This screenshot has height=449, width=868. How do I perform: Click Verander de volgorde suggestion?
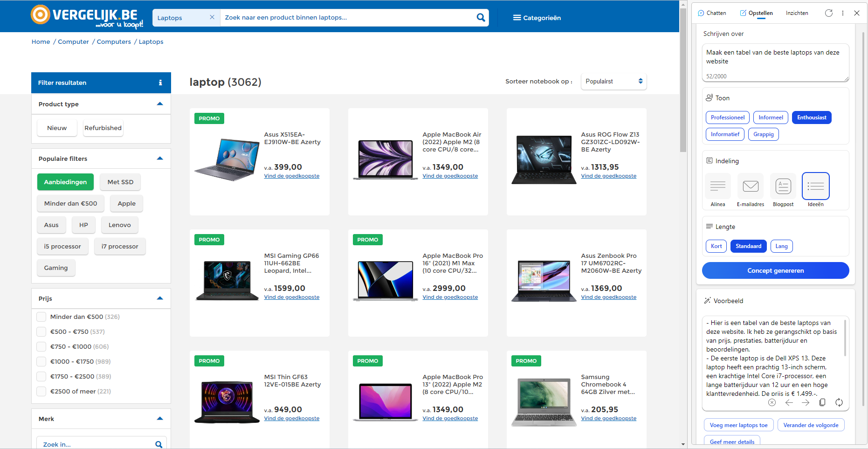pyautogui.click(x=811, y=425)
